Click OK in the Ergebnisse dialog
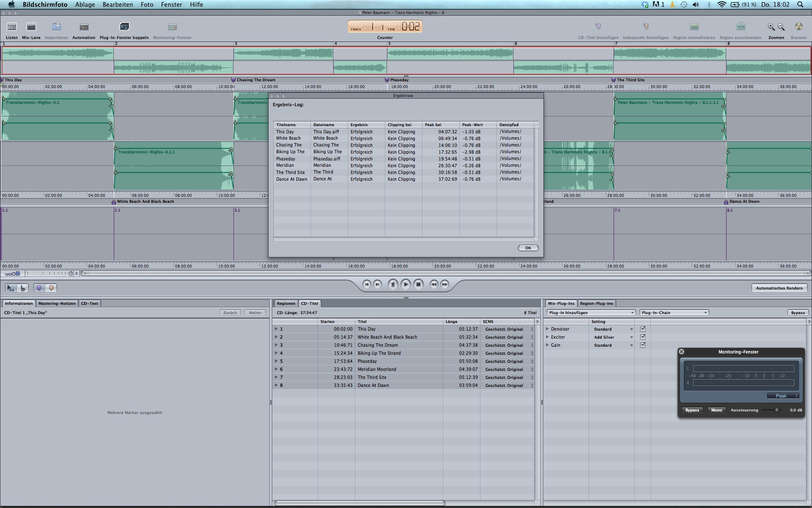 [x=528, y=248]
